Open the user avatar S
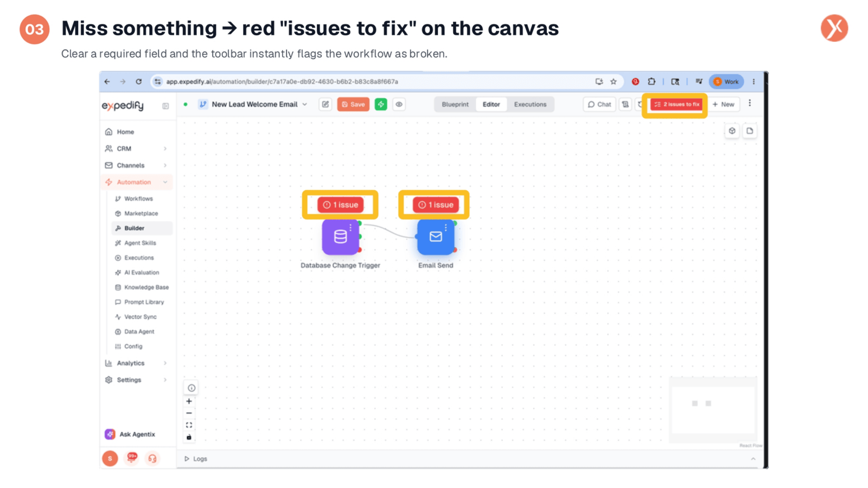Viewport: 868px width, 488px height. pyautogui.click(x=110, y=459)
